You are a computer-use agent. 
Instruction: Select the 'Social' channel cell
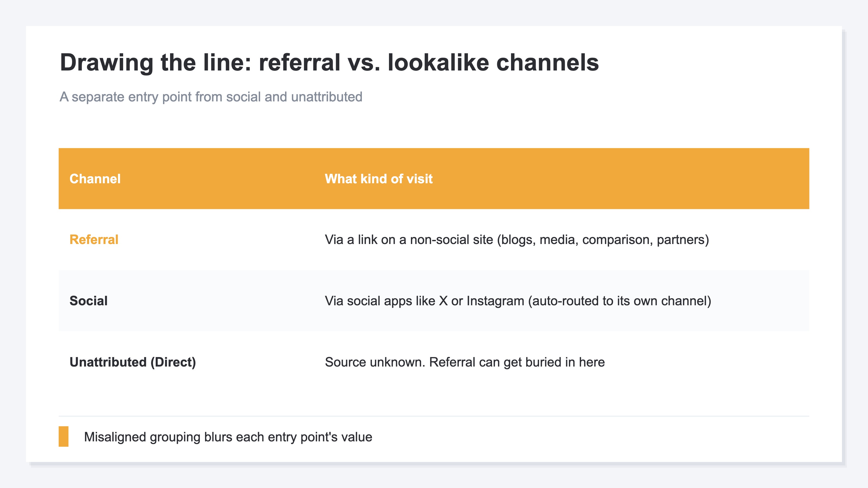(89, 301)
